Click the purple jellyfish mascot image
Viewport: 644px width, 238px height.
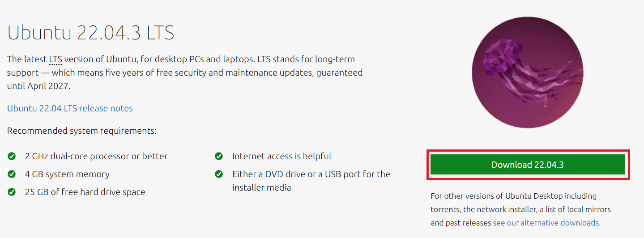[x=528, y=73]
